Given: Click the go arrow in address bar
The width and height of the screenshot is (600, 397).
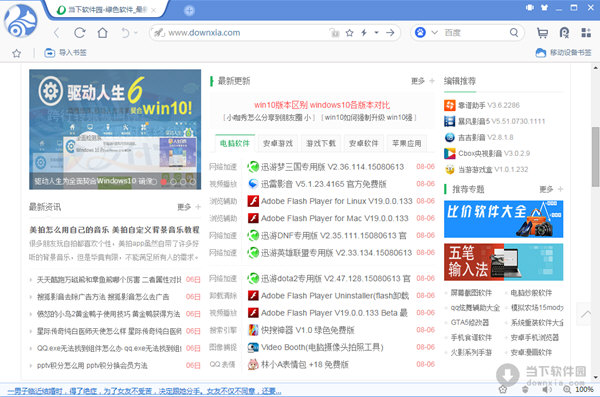Looking at the screenshot, I should [390, 33].
